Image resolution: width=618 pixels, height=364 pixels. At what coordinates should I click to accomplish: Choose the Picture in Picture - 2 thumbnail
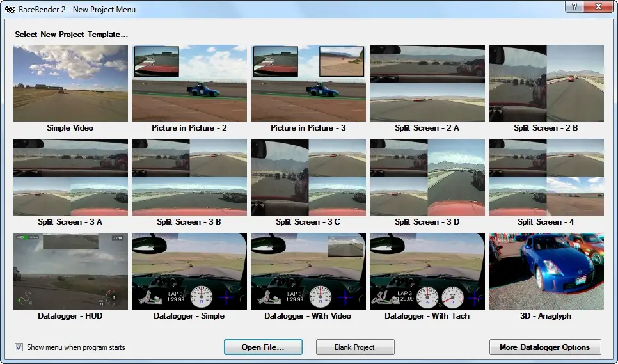point(189,83)
